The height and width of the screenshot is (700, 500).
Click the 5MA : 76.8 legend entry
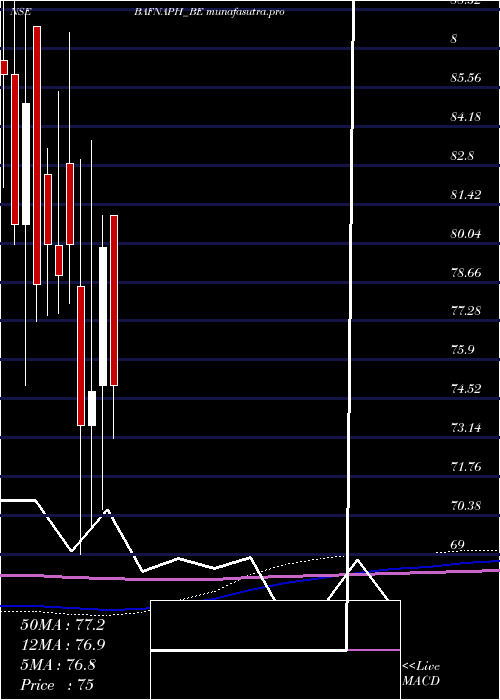[58, 665]
